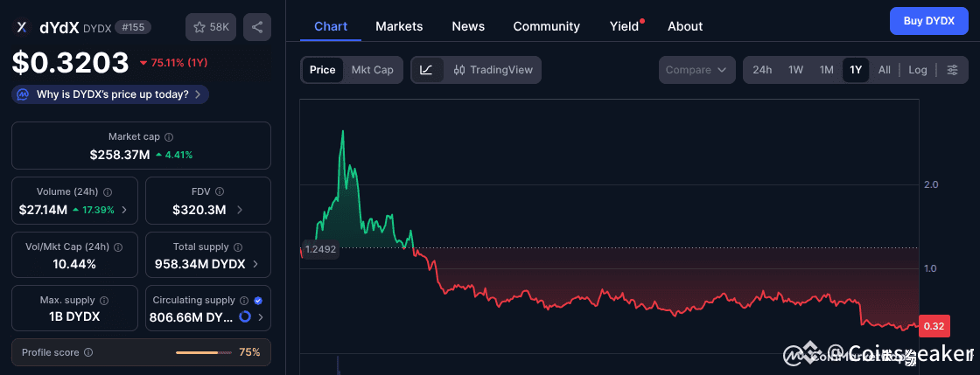This screenshot has width=980, height=375.
Task: Expand Volume (24h) details chevron
Action: pyautogui.click(x=124, y=211)
